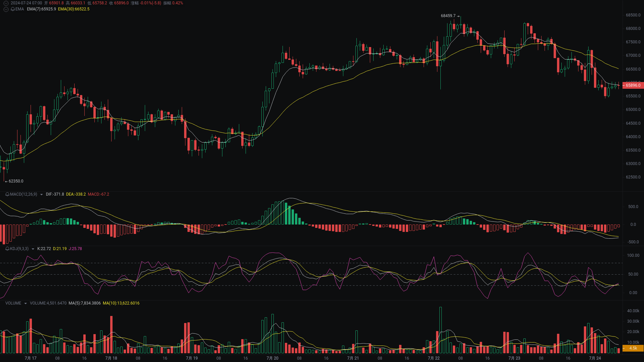Click the DIF:-371.8 value text

tap(55, 194)
